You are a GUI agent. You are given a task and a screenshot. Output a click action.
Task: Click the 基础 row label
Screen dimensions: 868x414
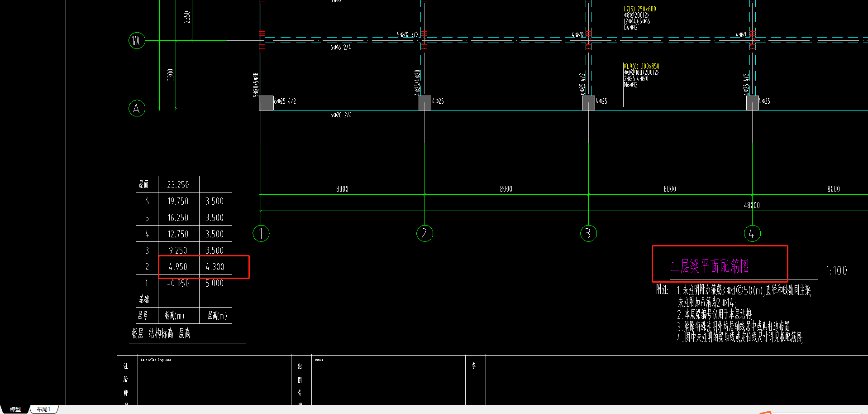[143, 299]
